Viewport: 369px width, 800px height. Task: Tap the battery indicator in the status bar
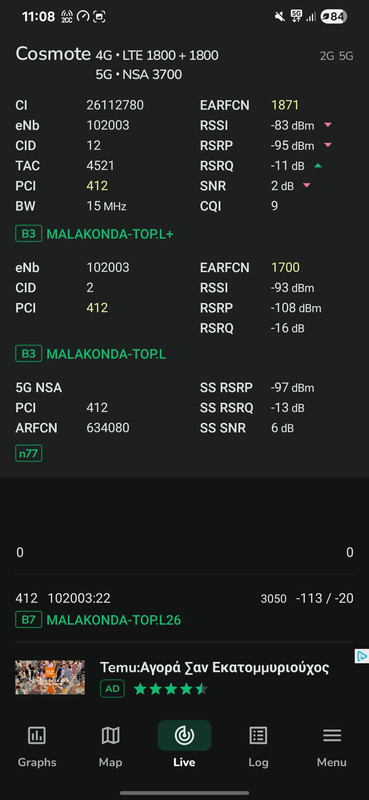(x=333, y=17)
